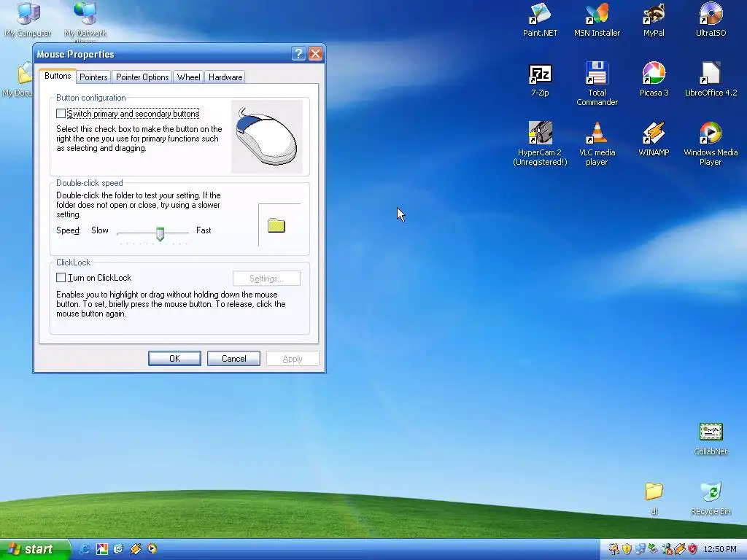Click the double-click speed slider thumb
Image resolution: width=747 pixels, height=560 pixels.
tap(160, 234)
